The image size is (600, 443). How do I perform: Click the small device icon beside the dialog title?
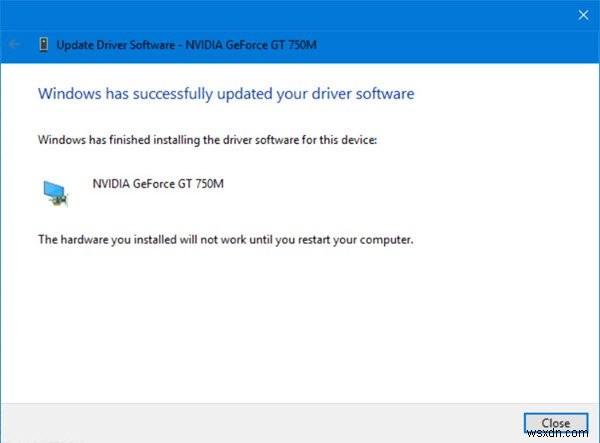click(x=42, y=44)
